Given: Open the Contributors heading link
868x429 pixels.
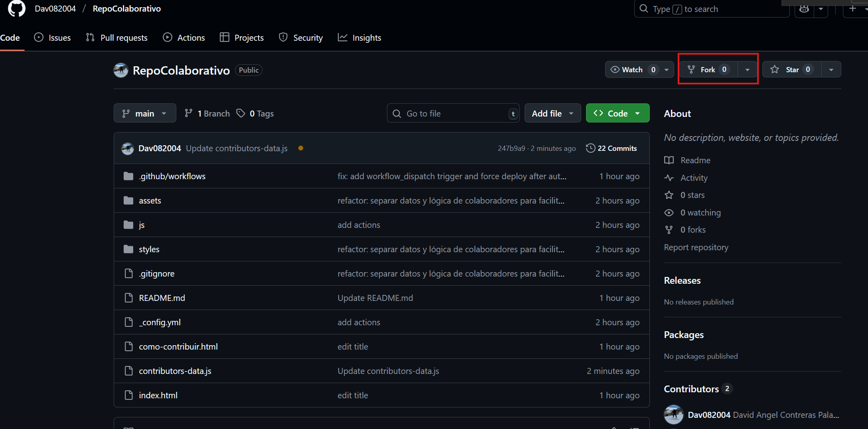Looking at the screenshot, I should click(698, 389).
